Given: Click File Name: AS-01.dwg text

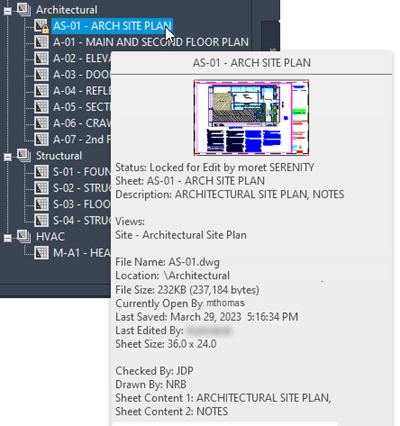Looking at the screenshot, I should point(167,262).
